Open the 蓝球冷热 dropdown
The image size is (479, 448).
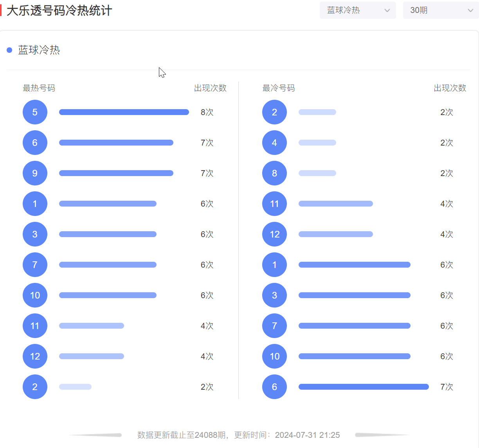(357, 11)
